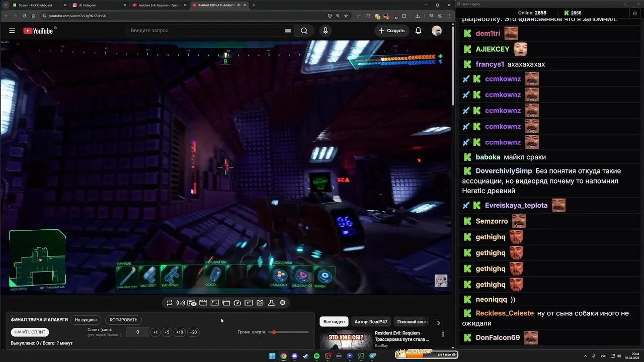Viewport: 644px width, 362px height.
Task: Click the francys1 chat username
Action: (490, 64)
